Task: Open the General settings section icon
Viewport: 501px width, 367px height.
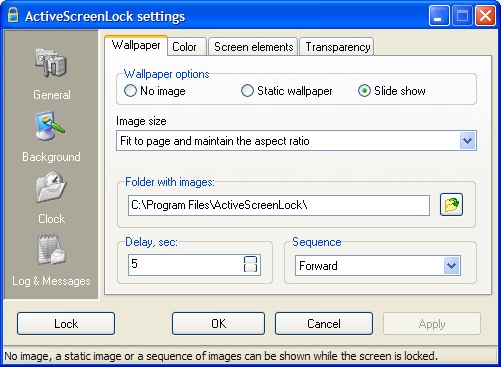Action: click(x=51, y=62)
